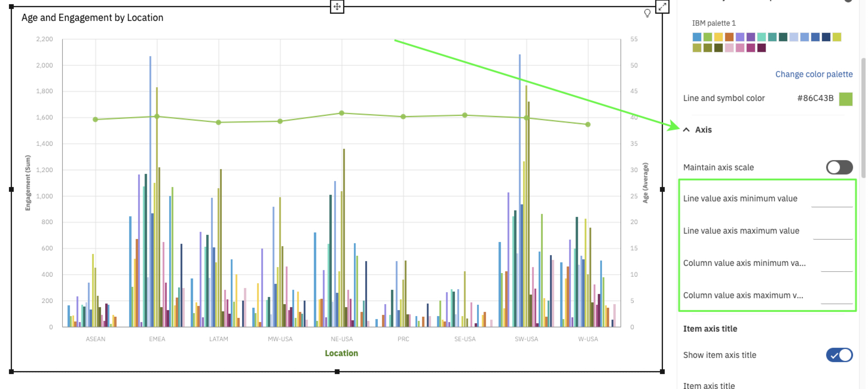Select the line data point above PRC
This screenshot has height=389, width=868.
[403, 117]
